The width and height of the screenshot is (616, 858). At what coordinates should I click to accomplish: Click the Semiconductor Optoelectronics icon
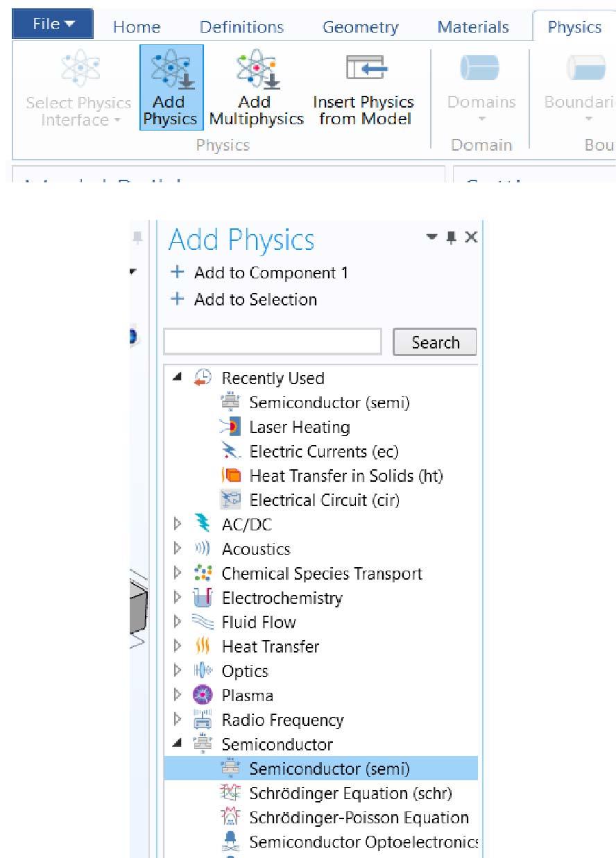tap(230, 842)
